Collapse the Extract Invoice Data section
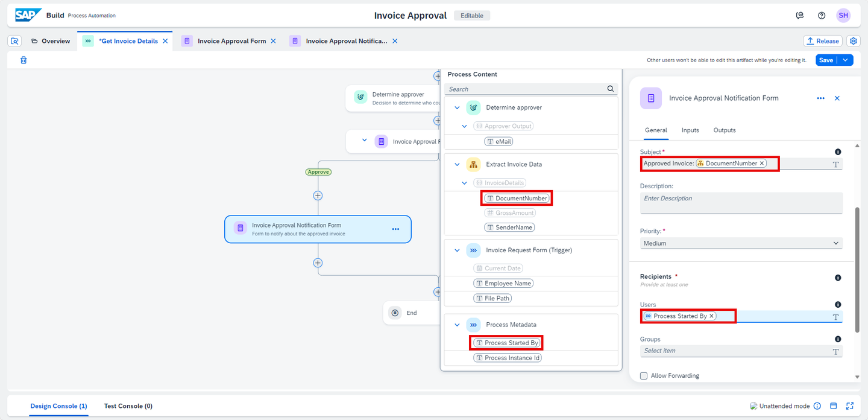 [x=457, y=164]
